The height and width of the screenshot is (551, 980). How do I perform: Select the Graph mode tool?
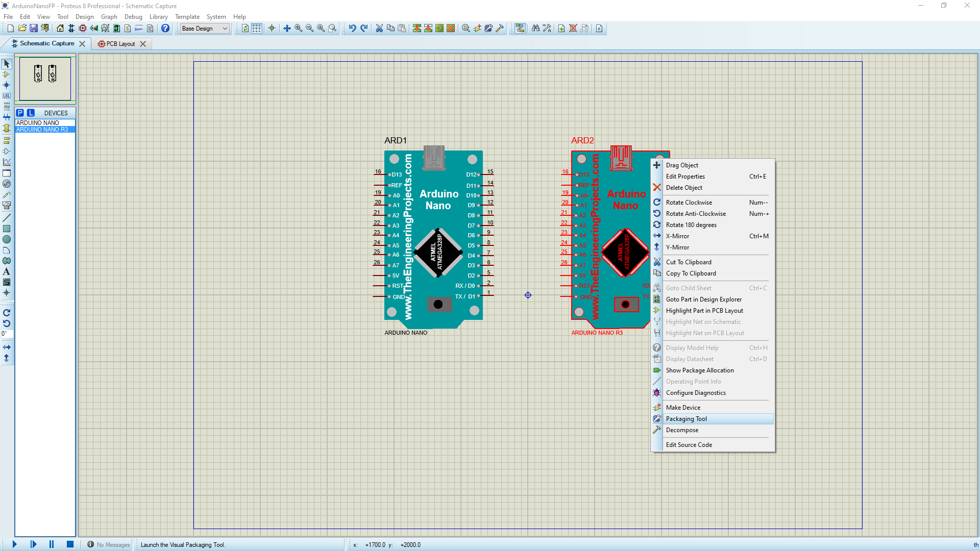click(x=7, y=162)
